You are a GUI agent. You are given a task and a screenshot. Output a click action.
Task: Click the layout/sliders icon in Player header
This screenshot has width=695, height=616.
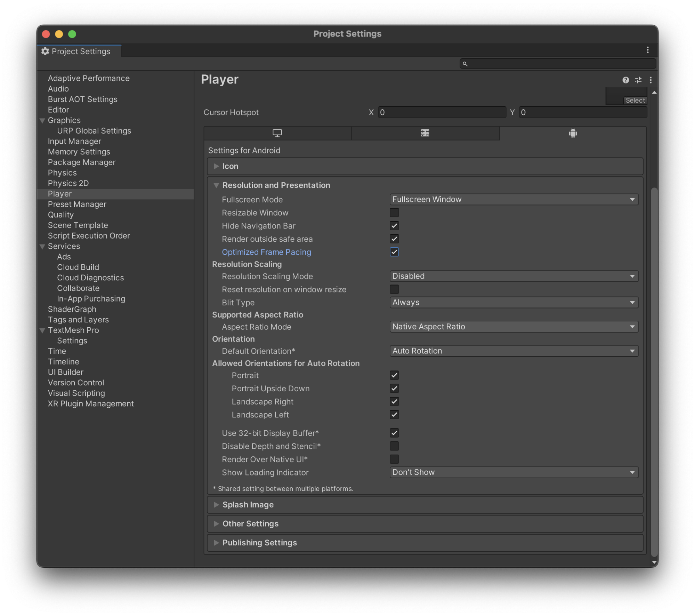click(x=638, y=80)
